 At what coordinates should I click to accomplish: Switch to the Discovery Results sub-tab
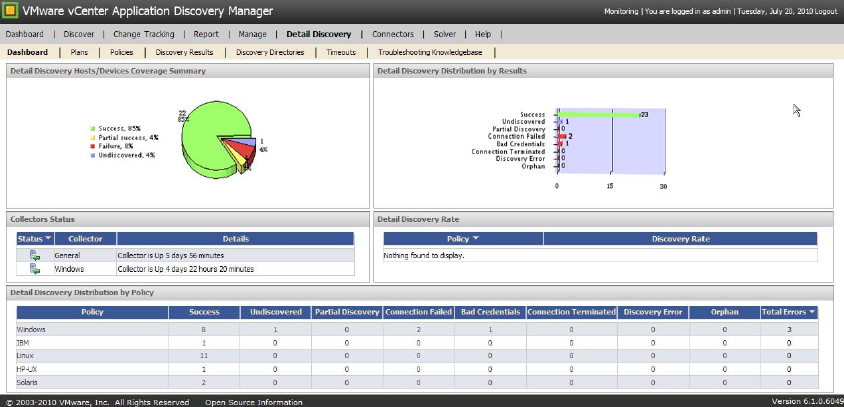tap(185, 52)
